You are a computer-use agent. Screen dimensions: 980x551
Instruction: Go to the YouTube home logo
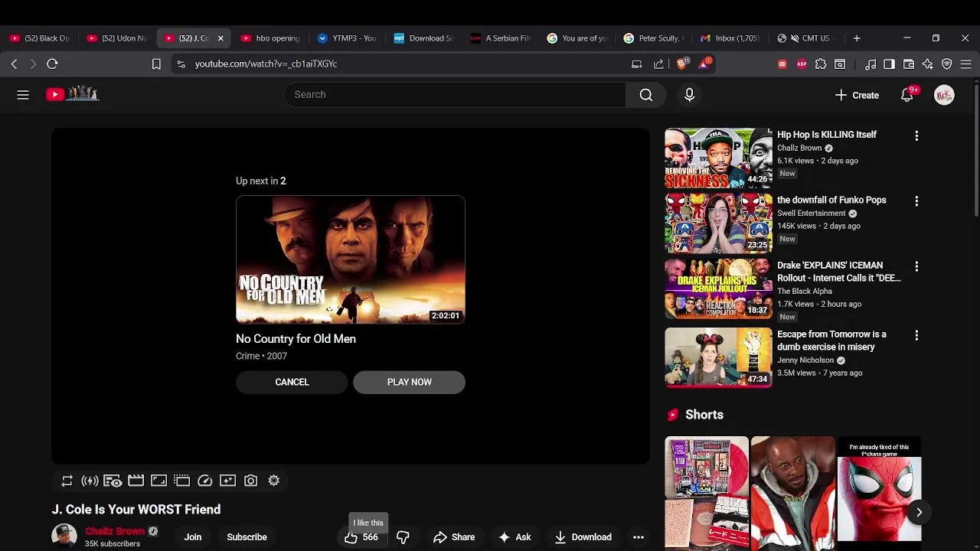click(x=73, y=94)
